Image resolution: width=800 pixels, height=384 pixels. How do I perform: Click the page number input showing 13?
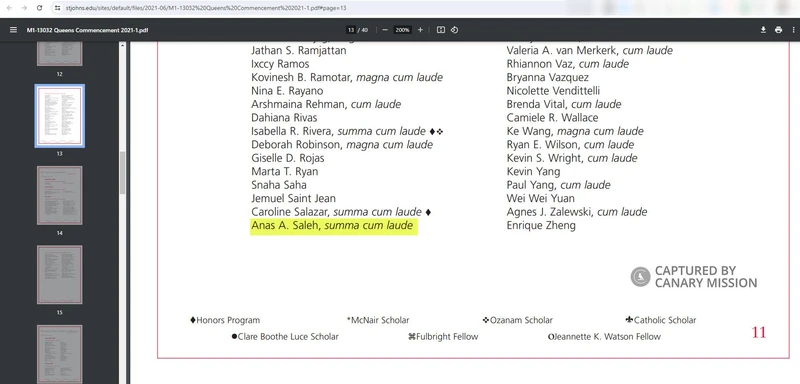351,30
